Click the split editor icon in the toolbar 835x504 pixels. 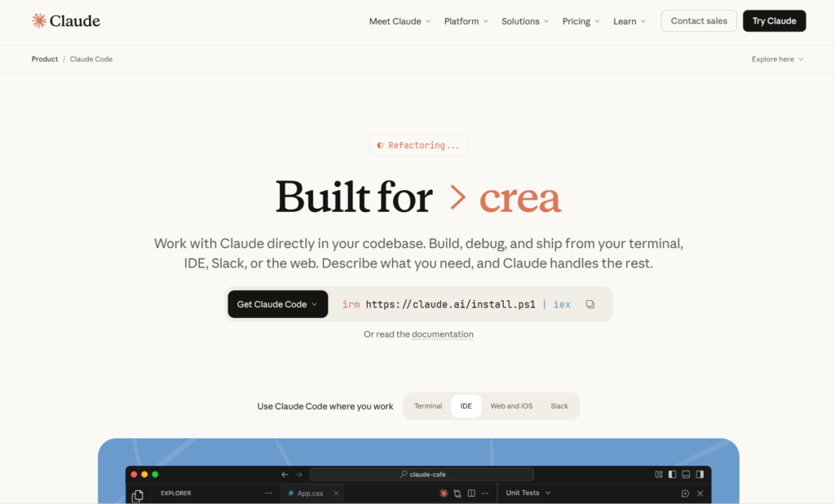[471, 493]
